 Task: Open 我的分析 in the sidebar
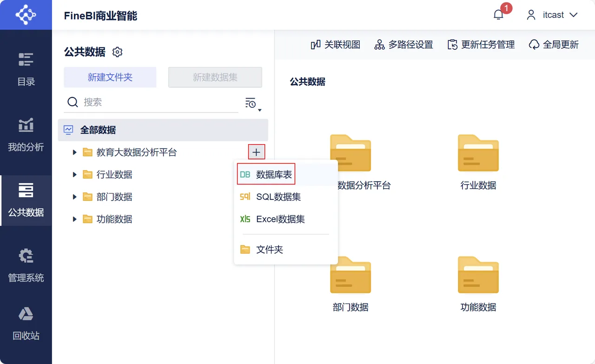click(26, 135)
